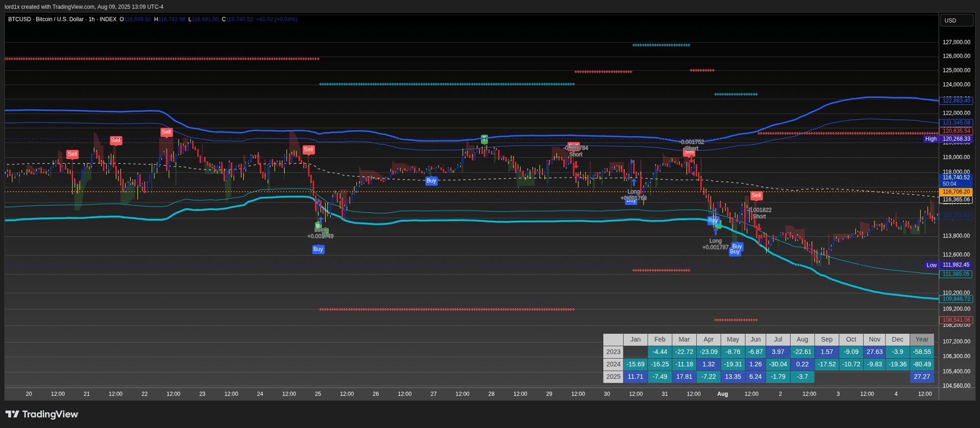Viewport: 980px width, 428px height.
Task: Click the Long +0.001787 trade label
Action: point(716,244)
